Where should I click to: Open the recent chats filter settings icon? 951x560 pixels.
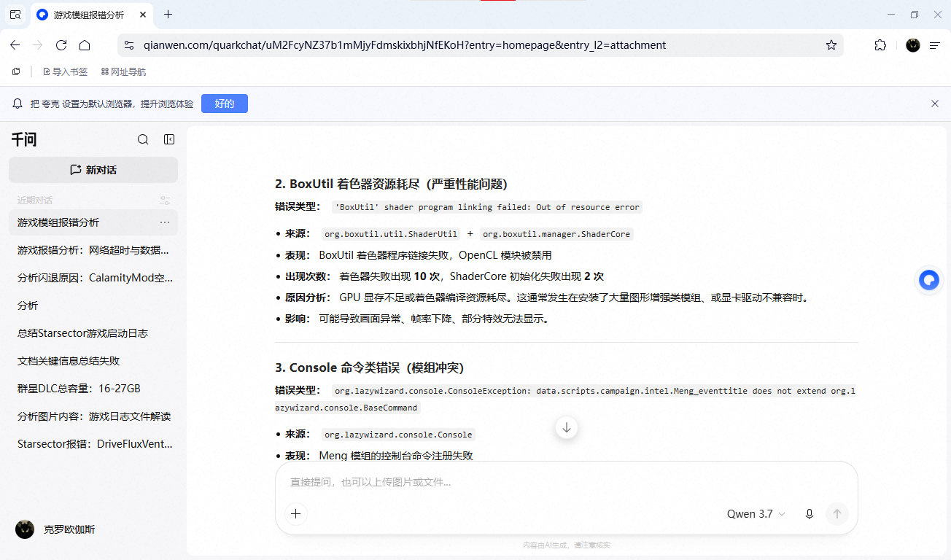tap(165, 201)
